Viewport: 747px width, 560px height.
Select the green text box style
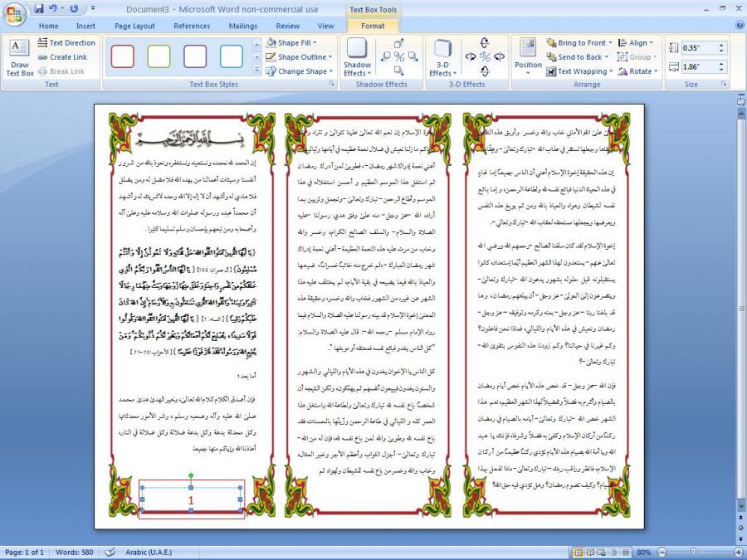159,56
